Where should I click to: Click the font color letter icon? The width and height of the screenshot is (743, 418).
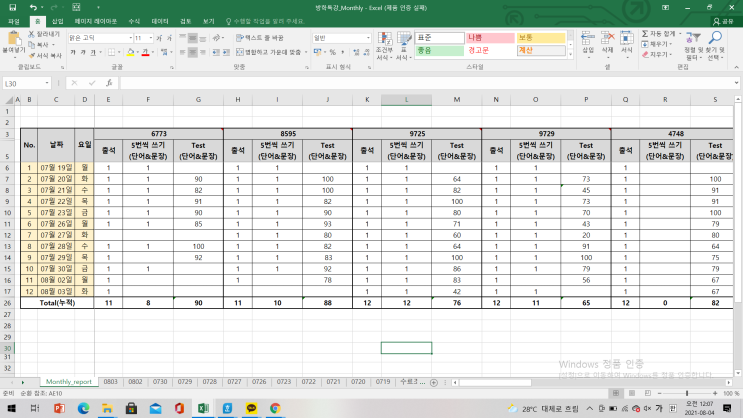[x=145, y=52]
